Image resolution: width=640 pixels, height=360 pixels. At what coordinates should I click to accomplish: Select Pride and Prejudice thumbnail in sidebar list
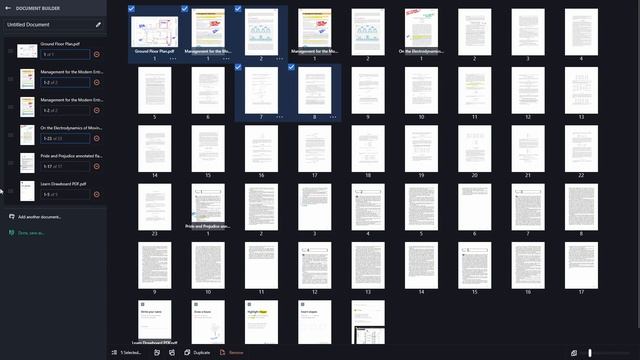pyautogui.click(x=27, y=163)
